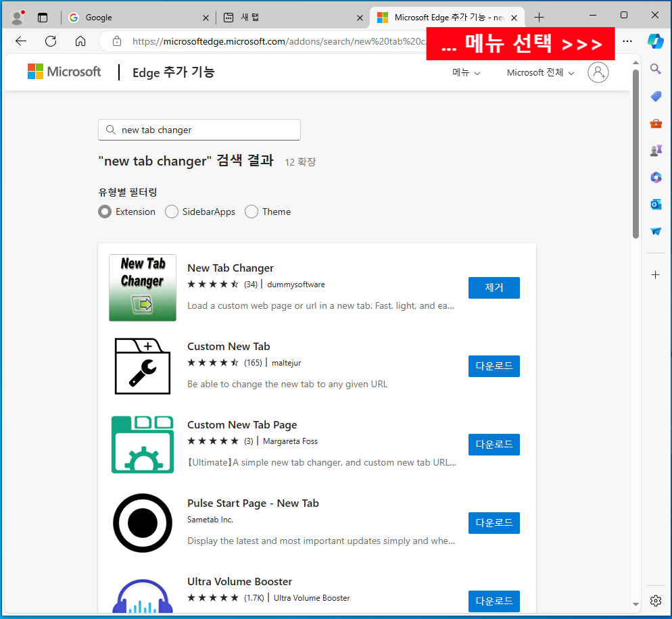View site information lock icon
The width and height of the screenshot is (672, 619).
click(x=116, y=41)
